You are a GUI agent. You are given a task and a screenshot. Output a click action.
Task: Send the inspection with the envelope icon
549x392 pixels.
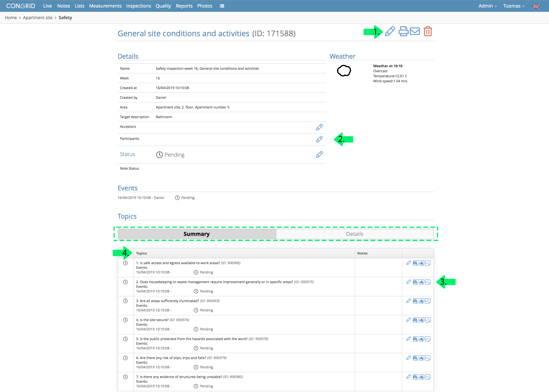pos(415,31)
